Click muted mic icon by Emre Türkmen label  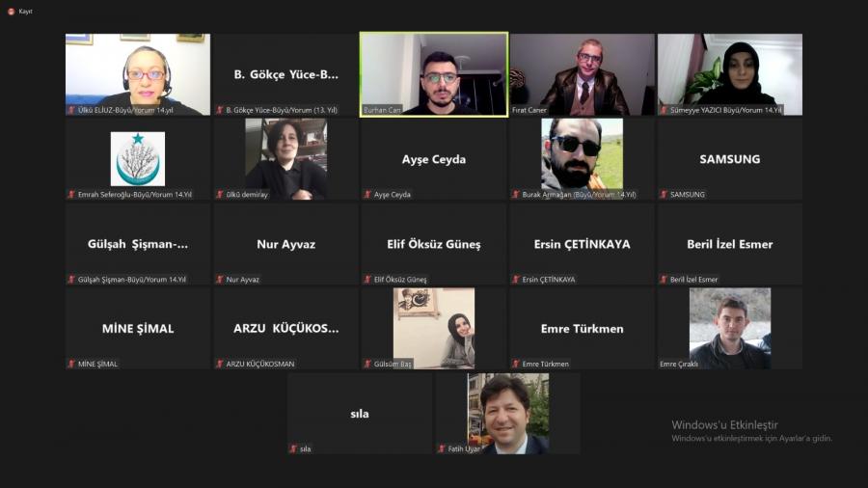[516, 364]
